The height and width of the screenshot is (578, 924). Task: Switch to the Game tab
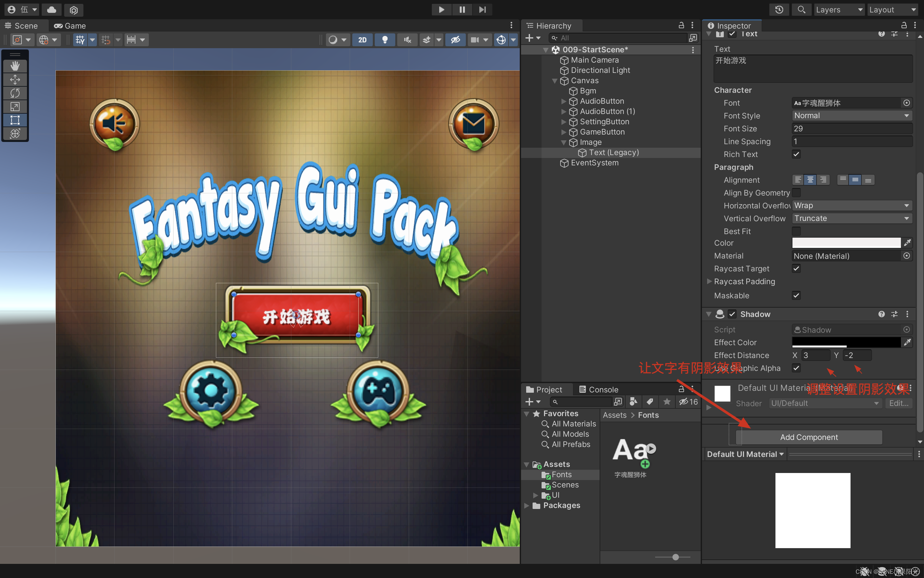tap(70, 26)
